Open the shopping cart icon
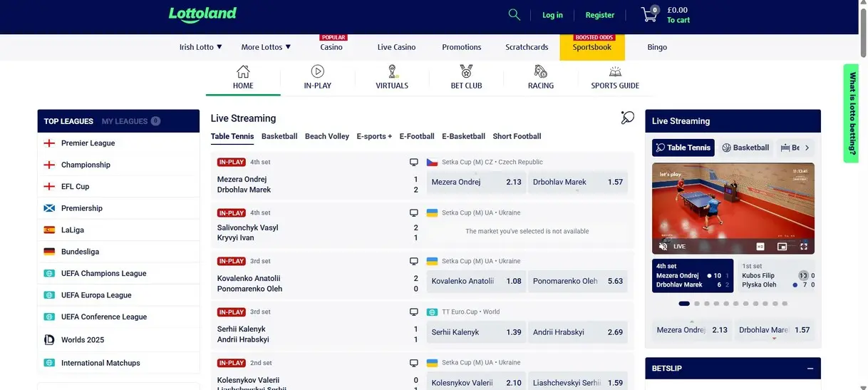The width and height of the screenshot is (868, 390). 649,14
